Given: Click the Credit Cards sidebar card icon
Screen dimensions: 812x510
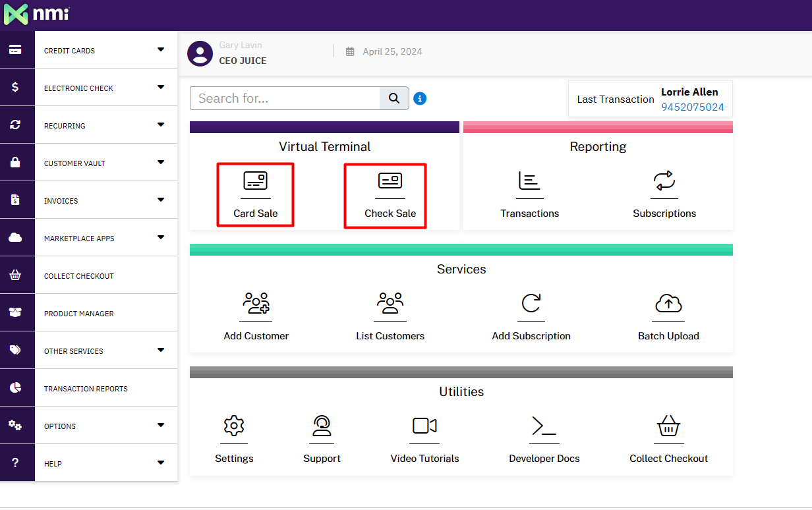Looking at the screenshot, I should tap(15, 50).
